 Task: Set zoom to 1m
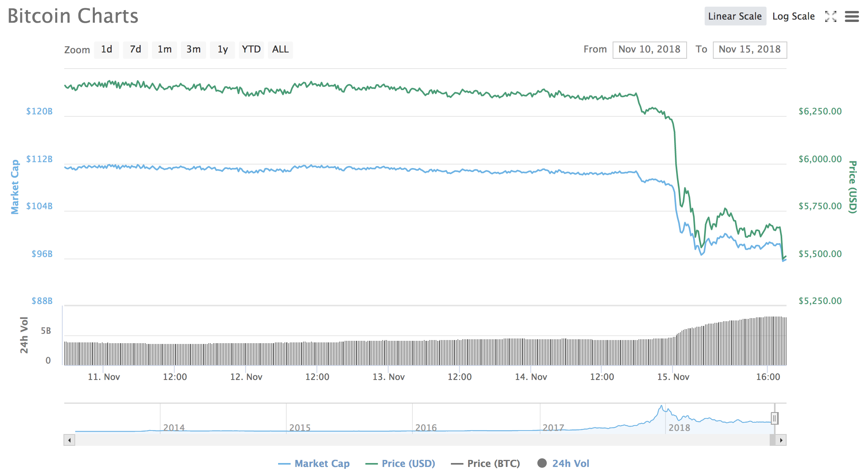(x=165, y=49)
